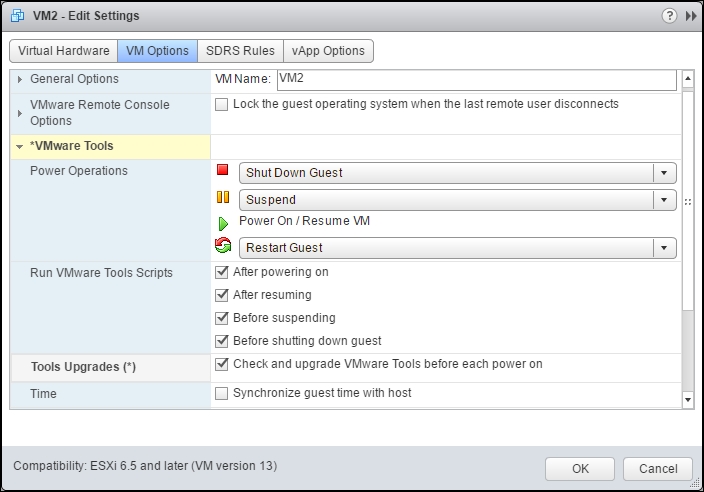
Task: Switch to Virtual Hardware tab
Action: tap(64, 51)
